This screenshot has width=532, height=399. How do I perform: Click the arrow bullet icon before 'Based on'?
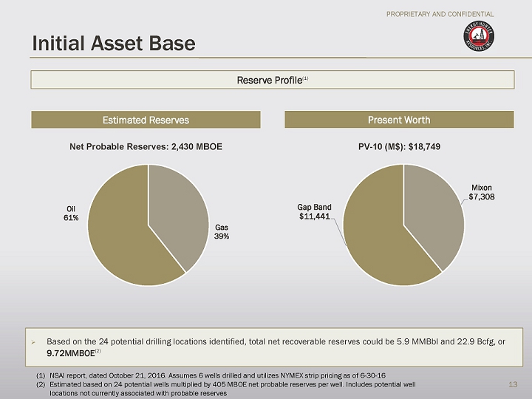(33, 342)
